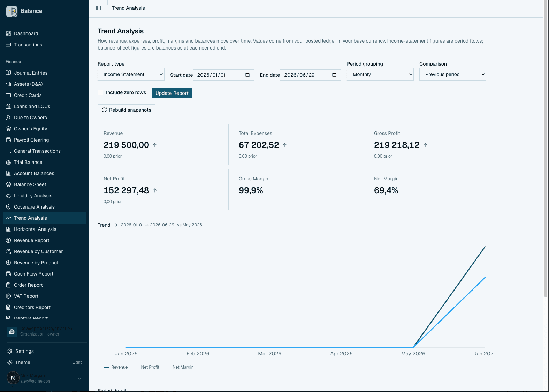Click the Total Expenses 67 202,52 card
The width and height of the screenshot is (549, 392).
pyautogui.click(x=298, y=144)
